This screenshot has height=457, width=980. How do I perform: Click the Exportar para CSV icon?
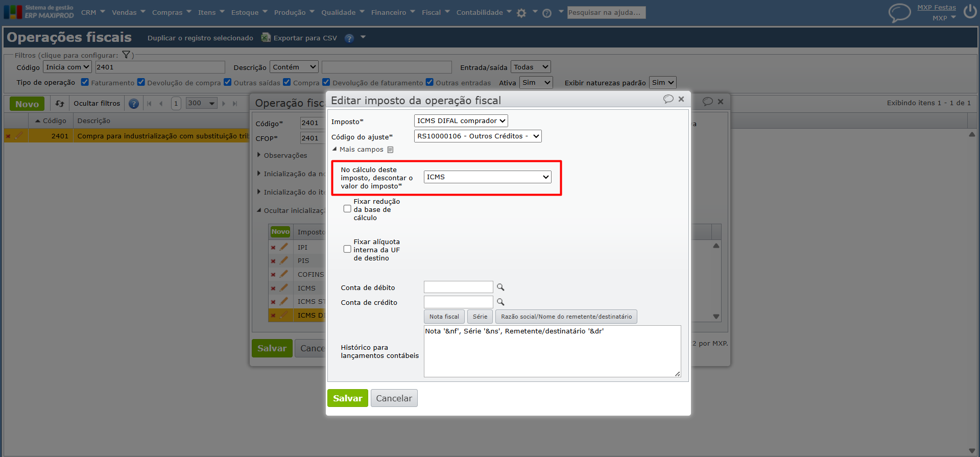266,37
